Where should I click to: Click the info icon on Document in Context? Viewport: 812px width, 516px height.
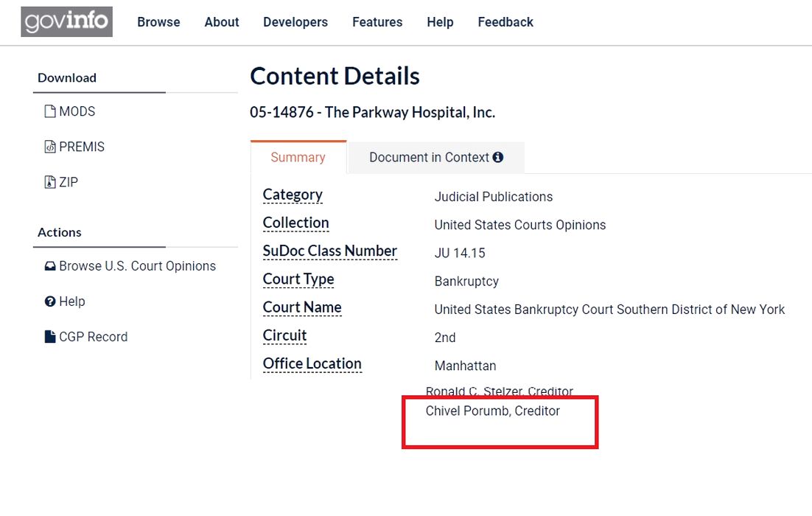(x=498, y=157)
